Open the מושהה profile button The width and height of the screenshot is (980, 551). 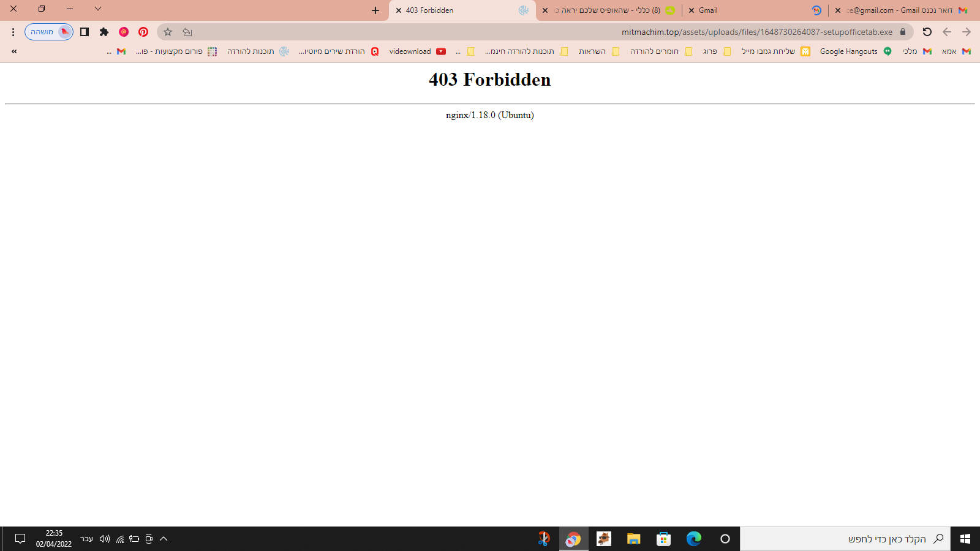click(49, 32)
